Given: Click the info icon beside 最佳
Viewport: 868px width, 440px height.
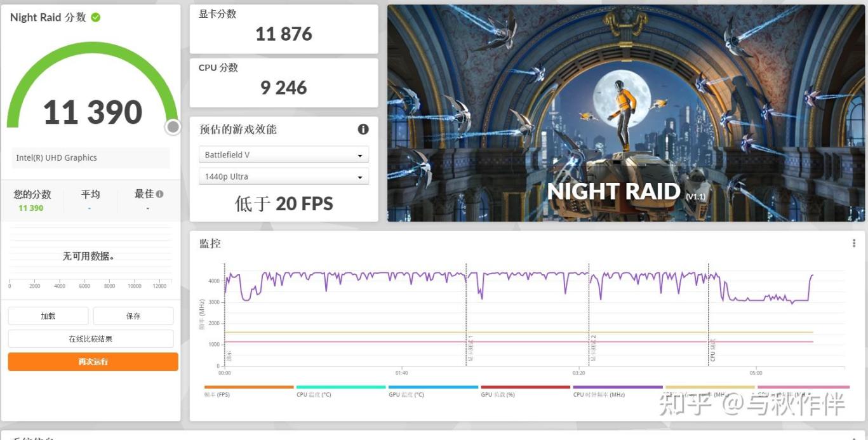Looking at the screenshot, I should tap(159, 194).
